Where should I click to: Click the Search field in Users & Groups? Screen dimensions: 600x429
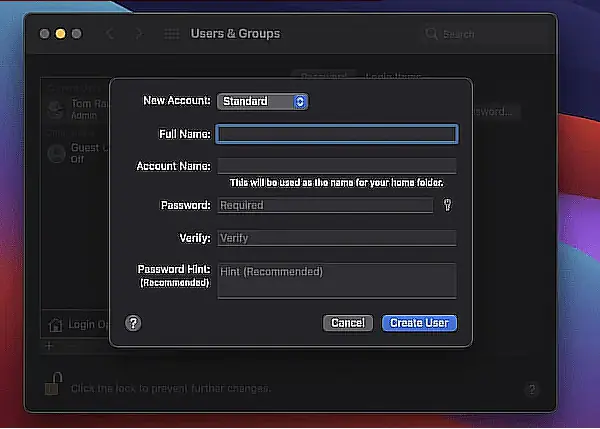tap(486, 34)
